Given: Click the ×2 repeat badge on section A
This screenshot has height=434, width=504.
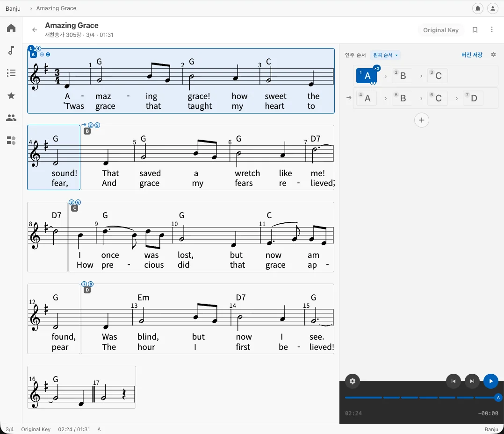Looking at the screenshot, I should (377, 68).
